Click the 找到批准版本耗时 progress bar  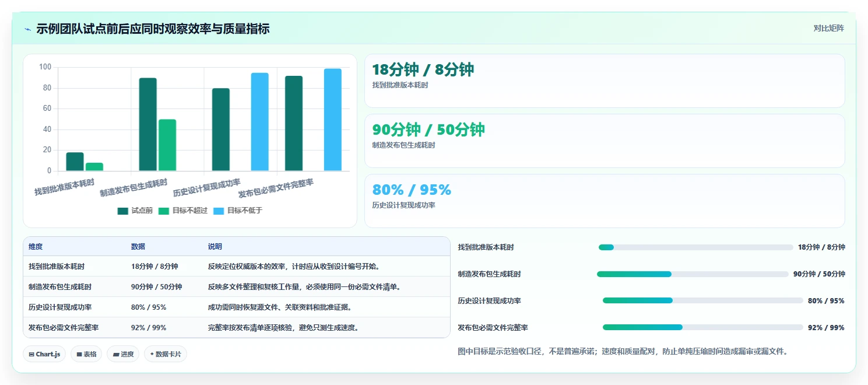click(x=695, y=247)
